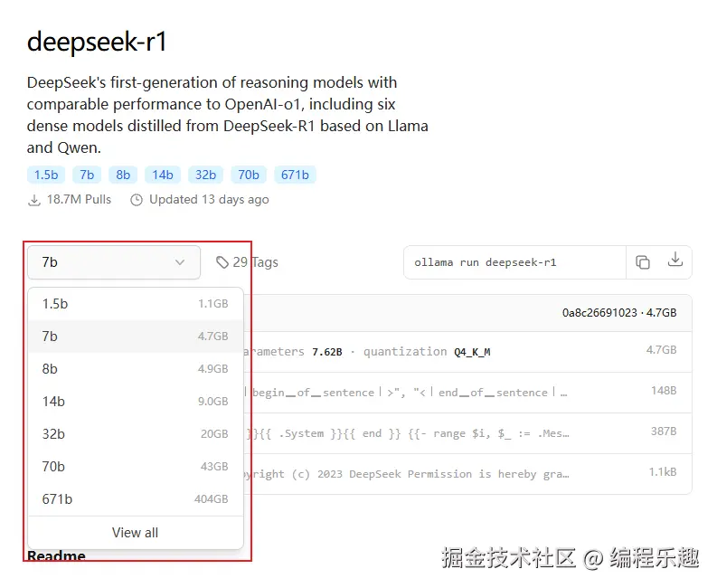
Task: Click the 2023 DeepSeek license row
Action: click(467, 474)
